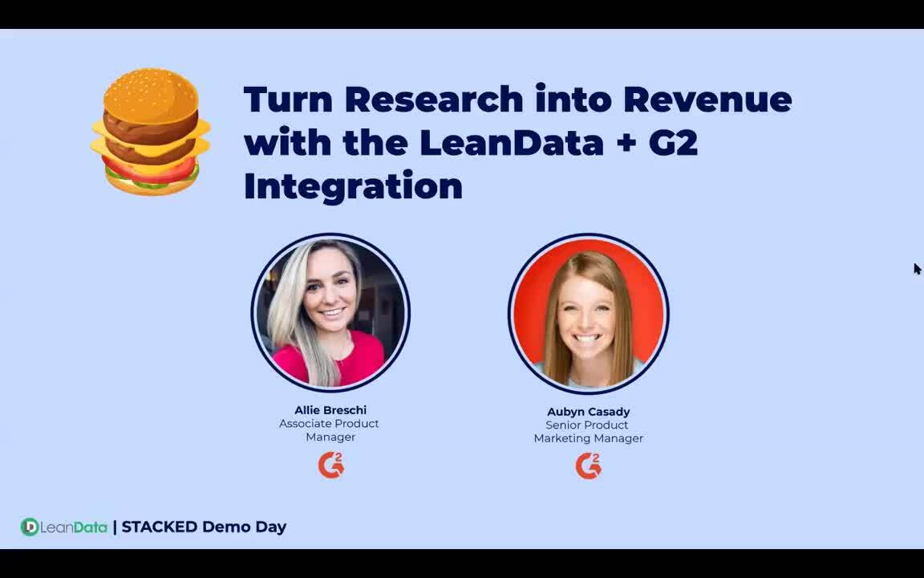Click the STACKED Demo Day label
924x578 pixels.
(205, 527)
